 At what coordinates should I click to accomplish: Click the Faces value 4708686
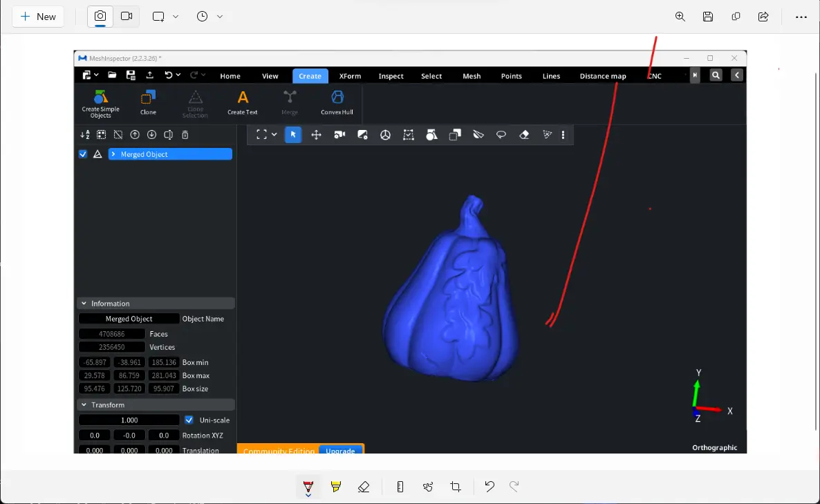111,333
